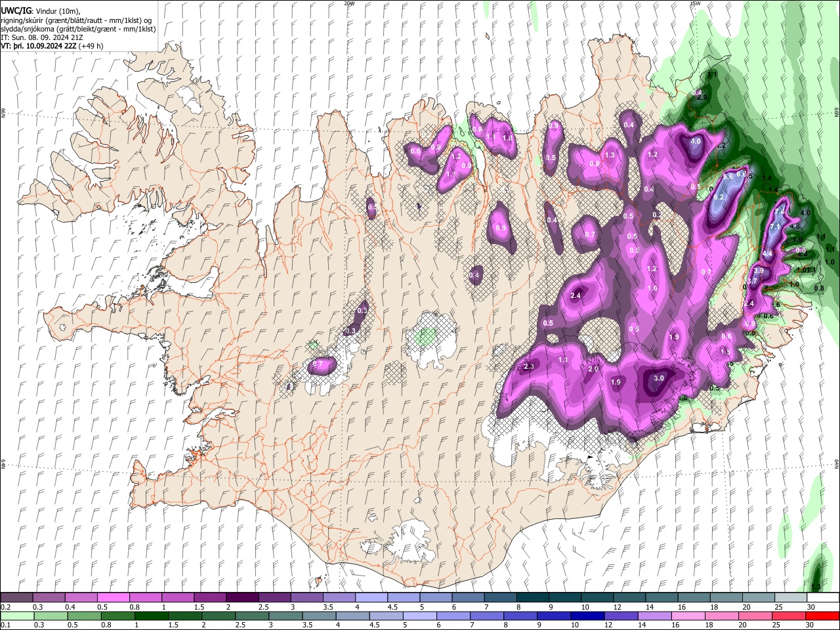Pick the dark purple 2–2.5 snow swatch

tap(242, 597)
